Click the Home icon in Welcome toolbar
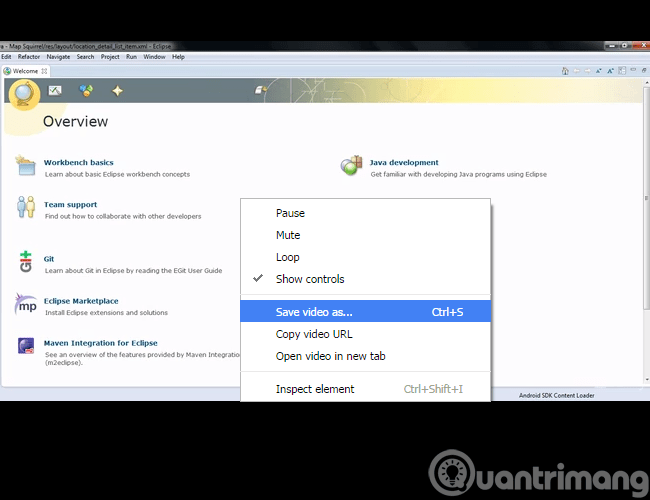Screen dimensions: 650x500 pyautogui.click(x=565, y=71)
